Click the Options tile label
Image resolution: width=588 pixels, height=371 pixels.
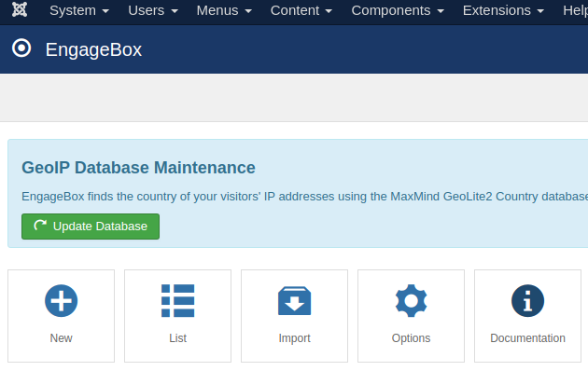coord(411,338)
